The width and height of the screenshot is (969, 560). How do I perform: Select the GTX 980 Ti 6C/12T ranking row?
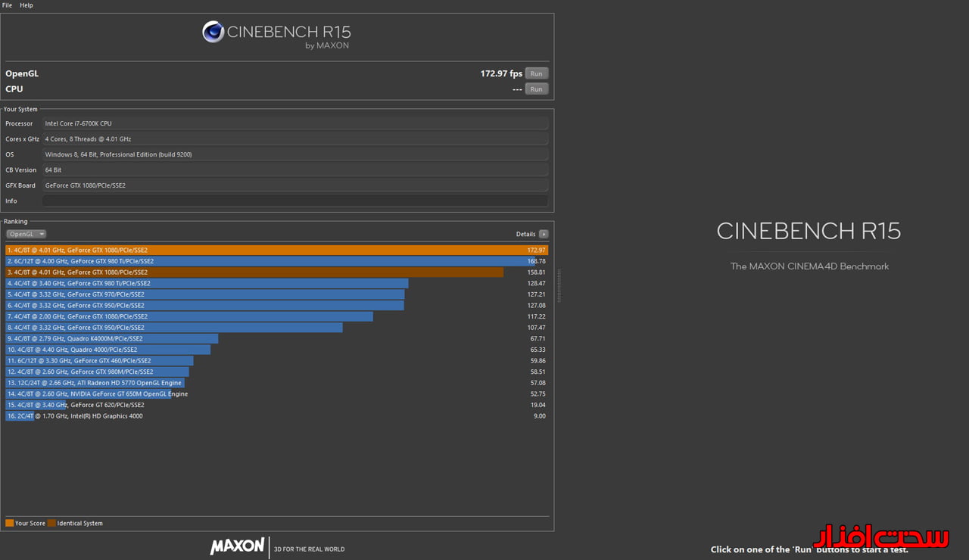[276, 261]
